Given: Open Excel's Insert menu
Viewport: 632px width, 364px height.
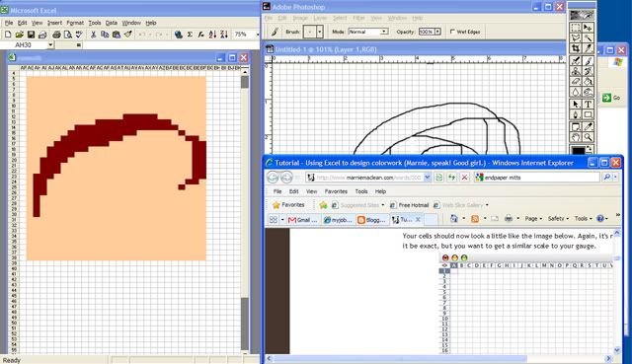Looking at the screenshot, I should point(54,23).
